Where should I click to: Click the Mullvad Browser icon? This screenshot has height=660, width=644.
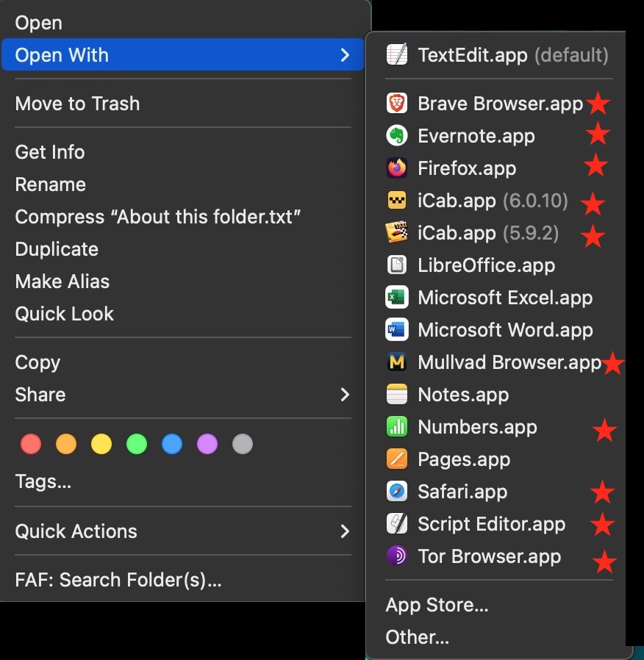click(396, 362)
